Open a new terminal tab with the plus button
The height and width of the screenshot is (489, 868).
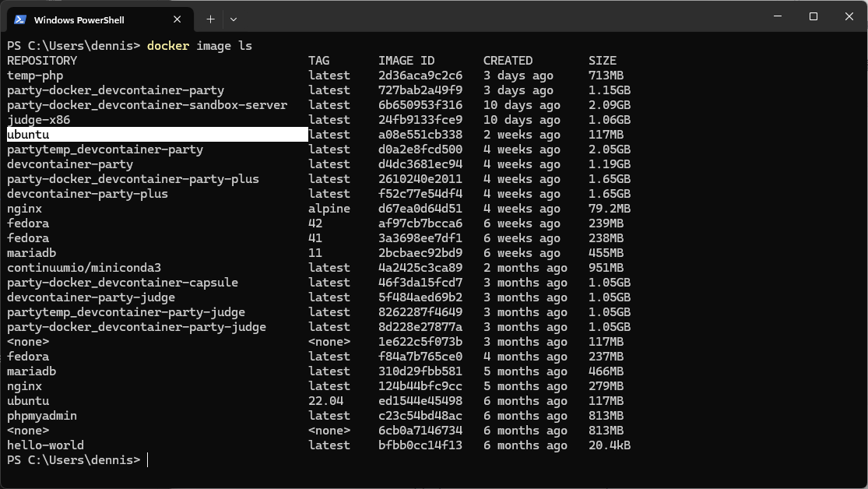(209, 19)
